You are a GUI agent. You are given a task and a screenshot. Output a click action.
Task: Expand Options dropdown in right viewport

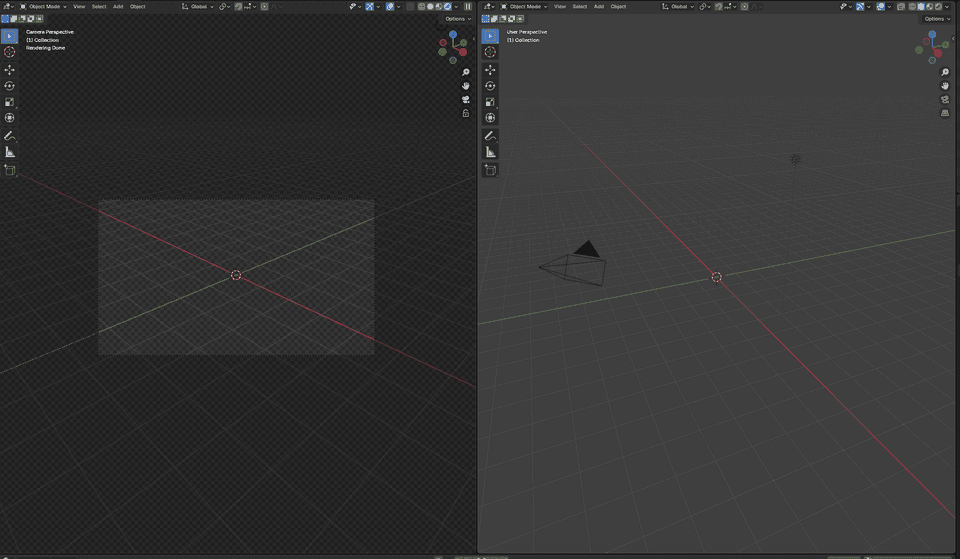point(938,19)
